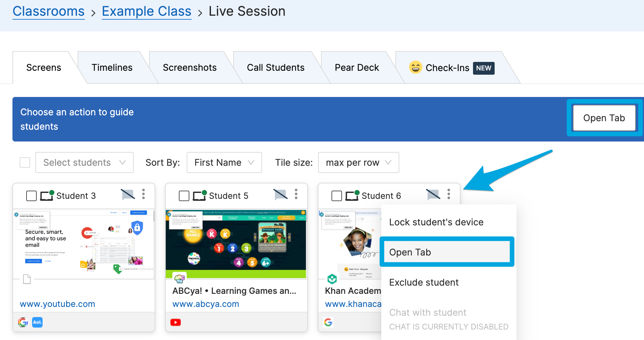Viewport: 644px width, 340px height.
Task: Switch to the Call Students tab
Action: (x=276, y=67)
